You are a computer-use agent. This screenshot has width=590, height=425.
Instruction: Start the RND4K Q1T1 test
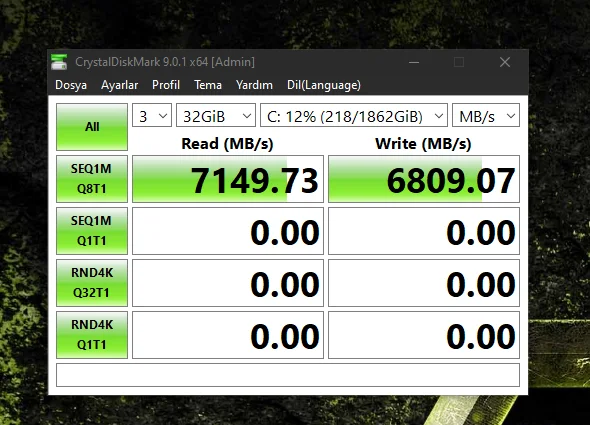(x=92, y=335)
